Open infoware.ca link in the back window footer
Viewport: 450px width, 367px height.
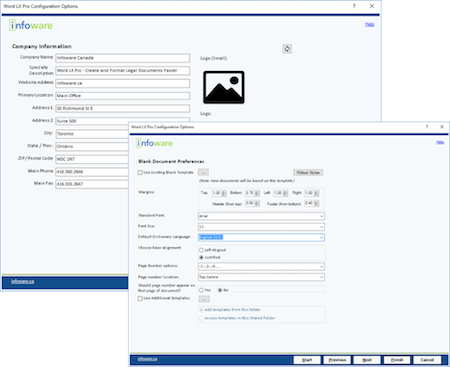point(23,281)
